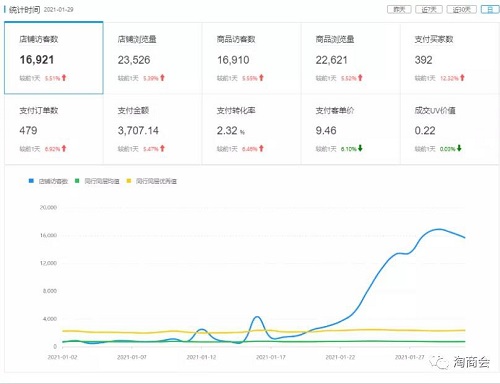Screen dimensions: 500x384
Task: Open the 支付客单价 metric card
Action: pyautogui.click(x=350, y=129)
